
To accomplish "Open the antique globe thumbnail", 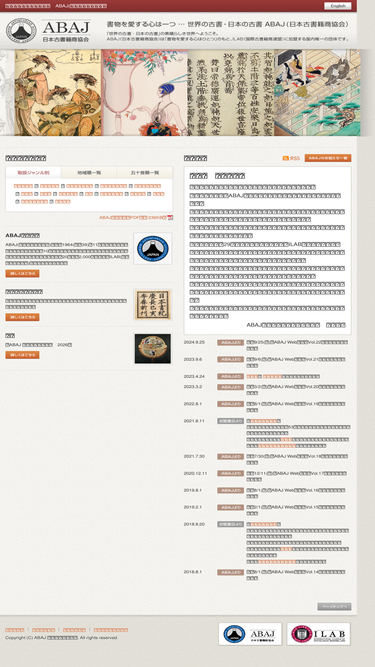I will (x=153, y=349).
